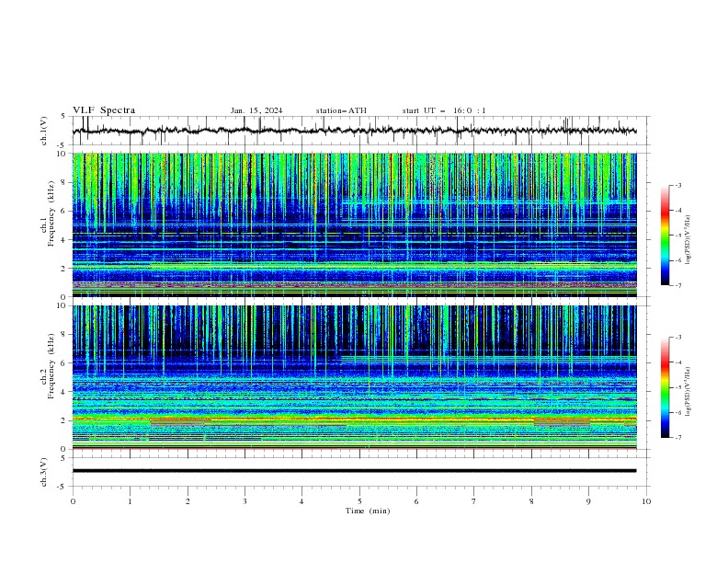
Task: Click the ch.1(V) waveform trace panel
Action: pos(360,131)
